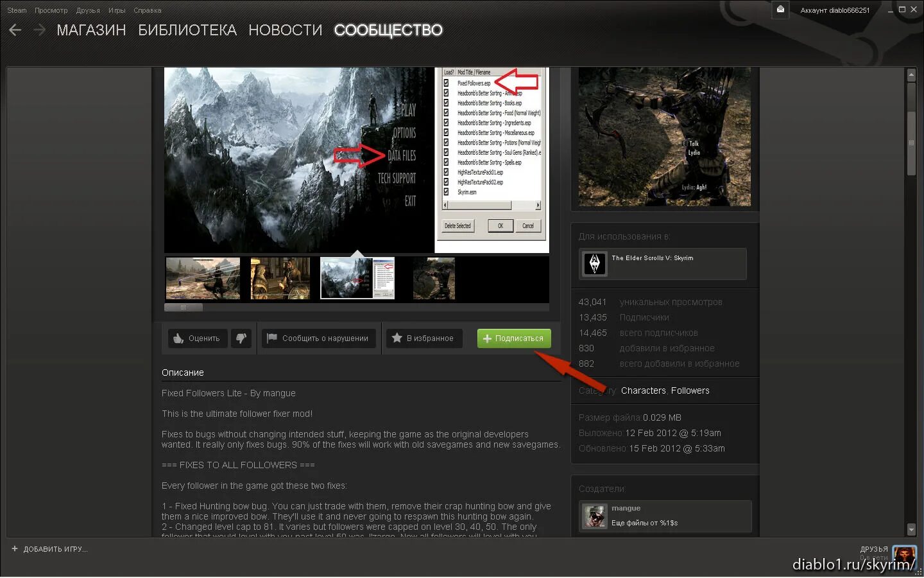Viewport: 924px width, 578px height.
Task: Click the Оценить button
Action: [x=198, y=338]
